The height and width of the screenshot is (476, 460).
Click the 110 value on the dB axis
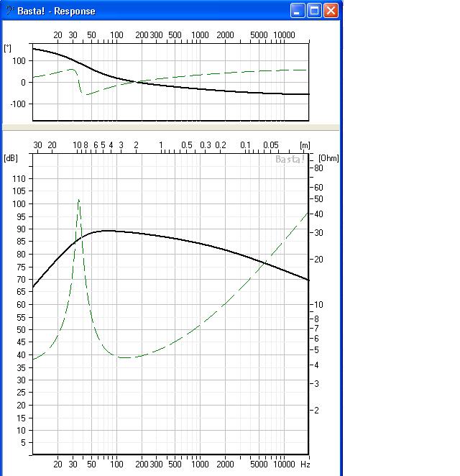tap(19, 179)
